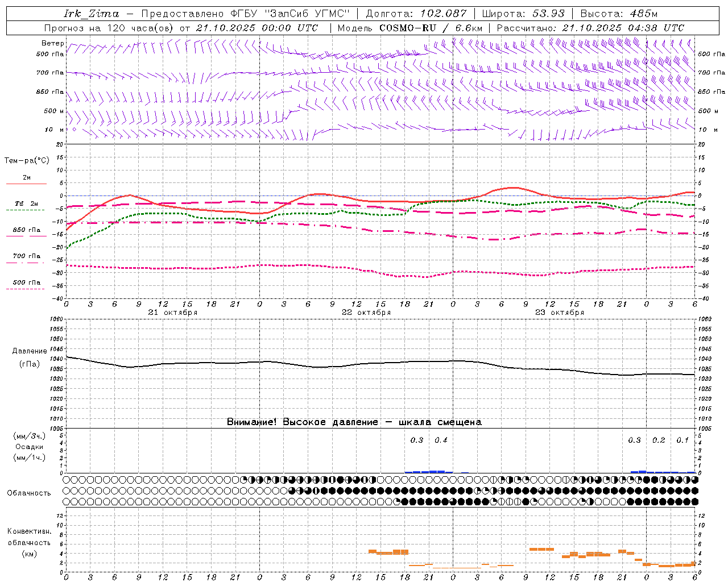The height and width of the screenshot is (582, 728).
Task: Click the station name 'Irk_Zima' in the header
Action: point(92,14)
